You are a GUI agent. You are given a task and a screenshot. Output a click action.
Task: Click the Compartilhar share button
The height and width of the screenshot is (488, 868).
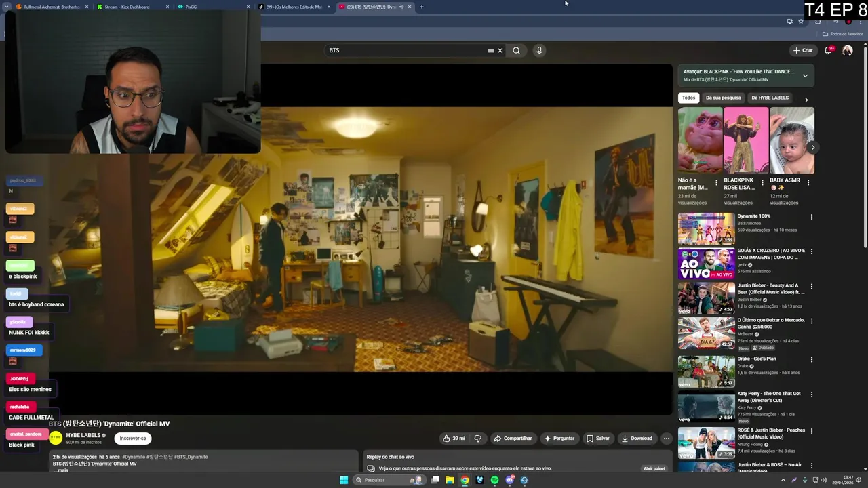(513, 439)
